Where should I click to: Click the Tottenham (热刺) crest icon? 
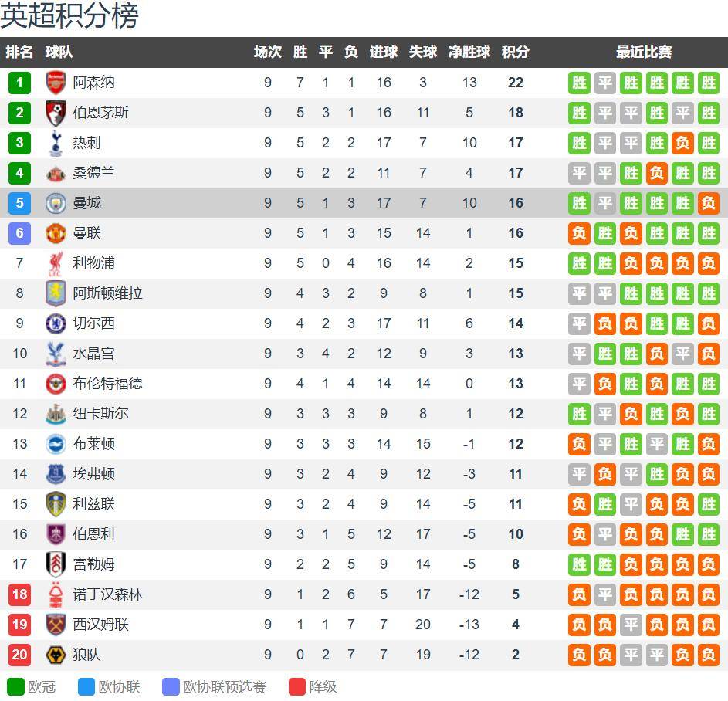pos(56,143)
